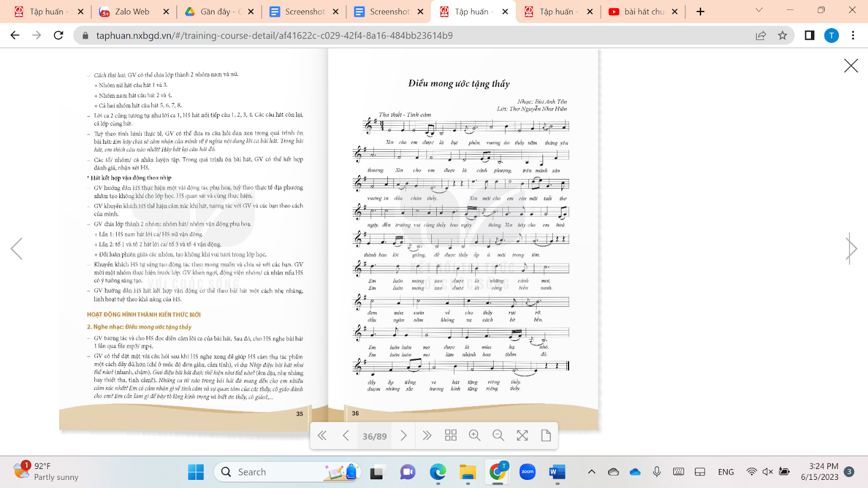This screenshot has width=868, height=488.
Task: Open the Chrome three-dot menu
Action: click(853, 35)
